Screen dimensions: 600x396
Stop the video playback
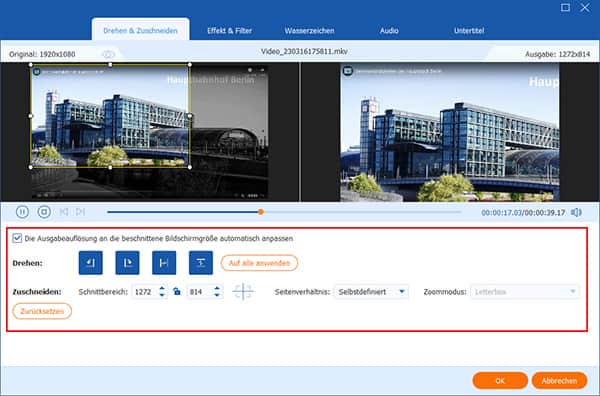[44, 212]
